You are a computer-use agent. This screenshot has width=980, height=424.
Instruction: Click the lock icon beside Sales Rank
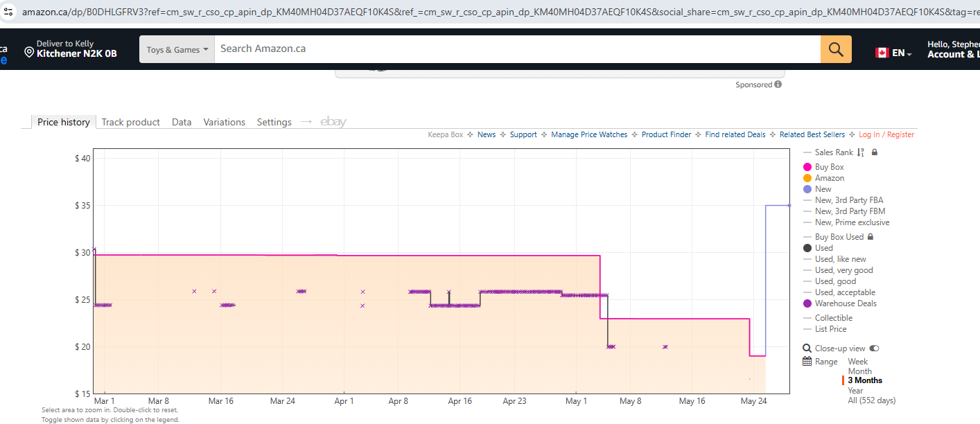(875, 152)
